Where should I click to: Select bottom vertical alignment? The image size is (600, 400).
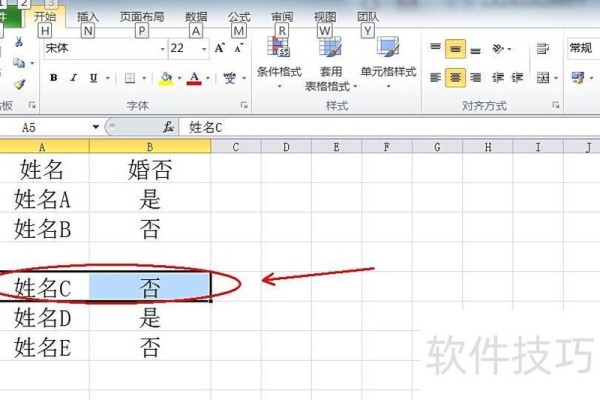[476, 49]
